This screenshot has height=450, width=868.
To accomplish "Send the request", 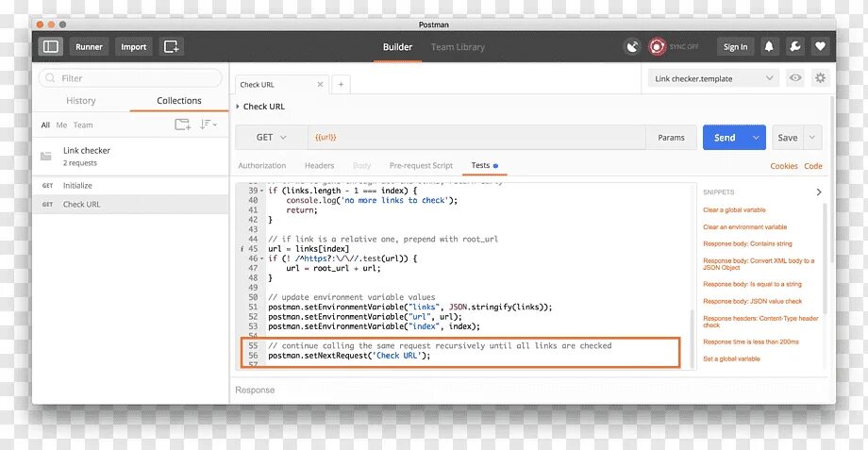I will coord(725,138).
